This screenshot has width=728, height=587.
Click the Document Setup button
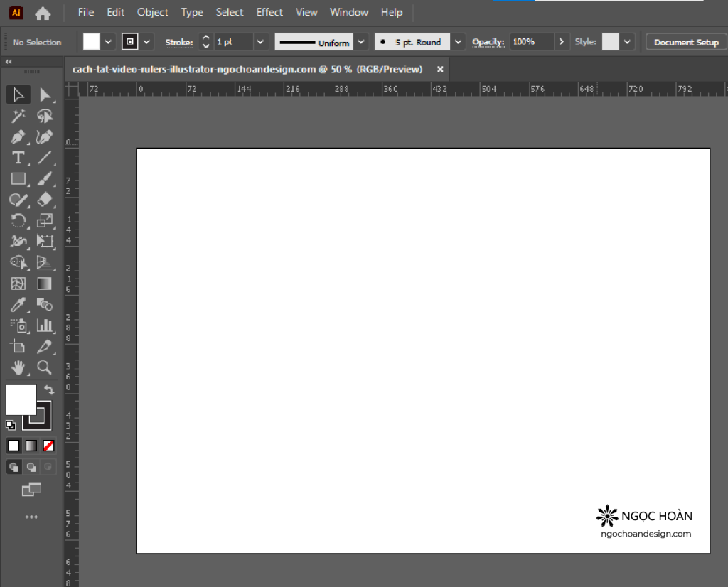685,42
